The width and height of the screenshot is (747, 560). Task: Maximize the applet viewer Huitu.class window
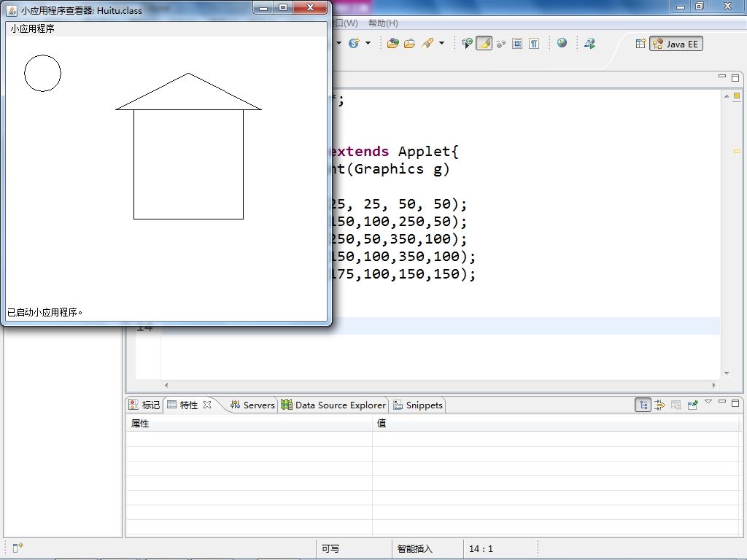(x=283, y=7)
